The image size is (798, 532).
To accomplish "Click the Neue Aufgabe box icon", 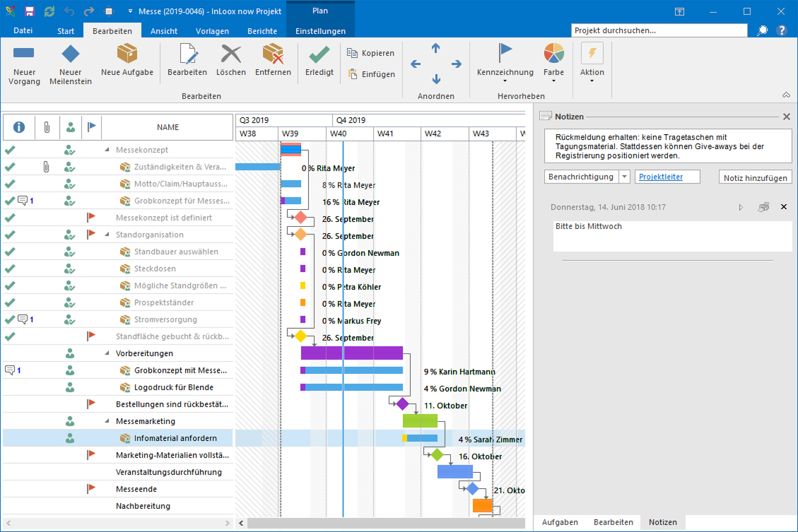I will 127,54.
